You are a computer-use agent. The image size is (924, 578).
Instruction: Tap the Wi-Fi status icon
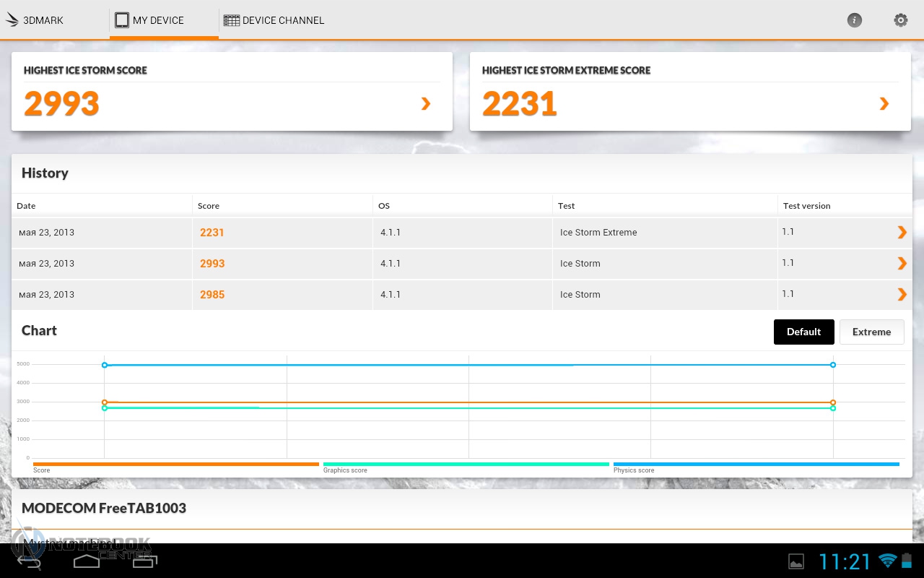887,561
